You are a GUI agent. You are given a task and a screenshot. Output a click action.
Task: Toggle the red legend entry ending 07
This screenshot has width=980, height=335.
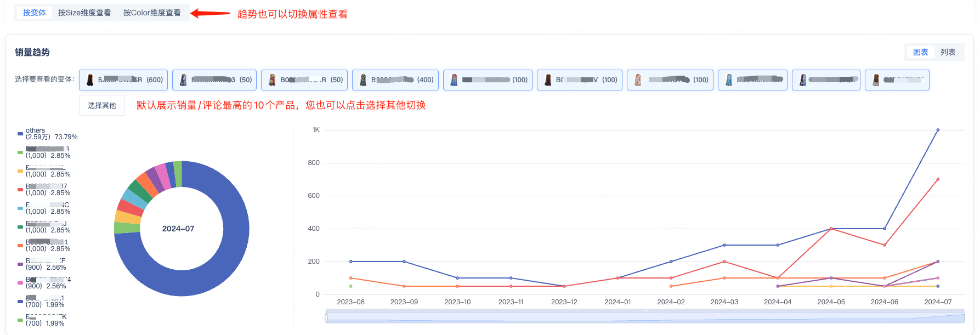click(x=44, y=190)
